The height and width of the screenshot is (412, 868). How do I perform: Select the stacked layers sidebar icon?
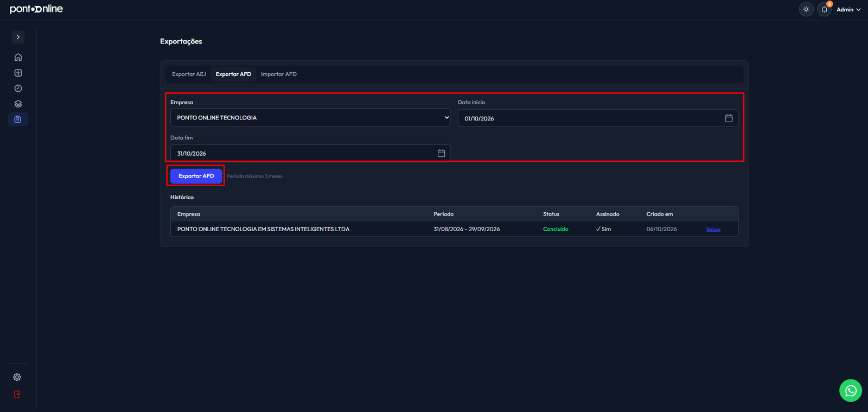click(18, 104)
